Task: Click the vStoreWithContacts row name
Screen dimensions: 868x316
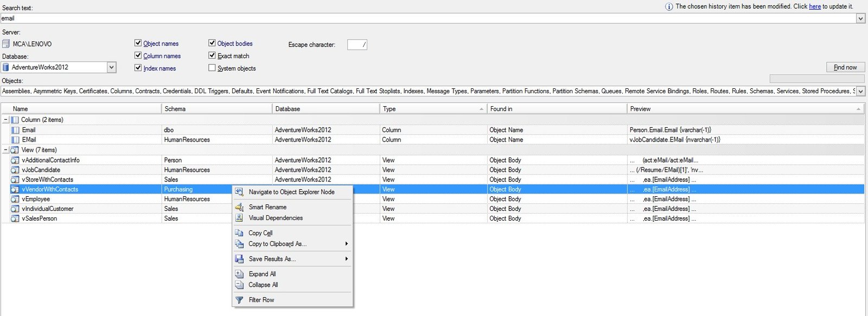Action: (x=48, y=180)
